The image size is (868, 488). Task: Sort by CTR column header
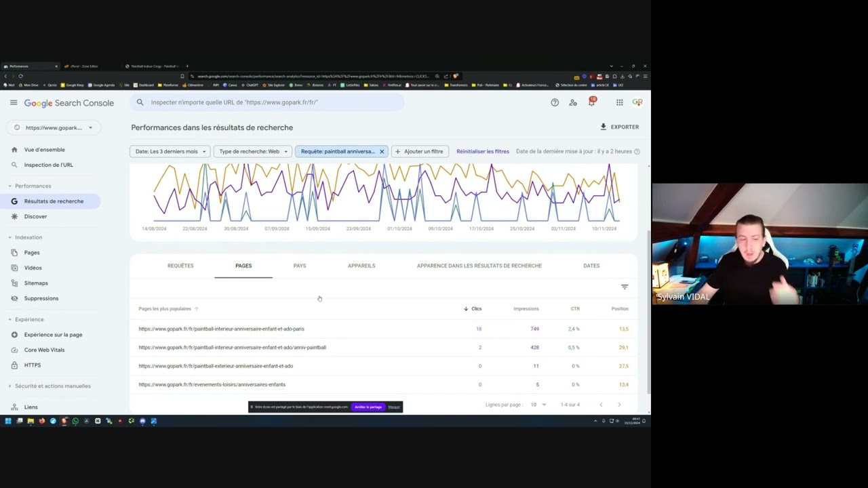click(x=575, y=308)
